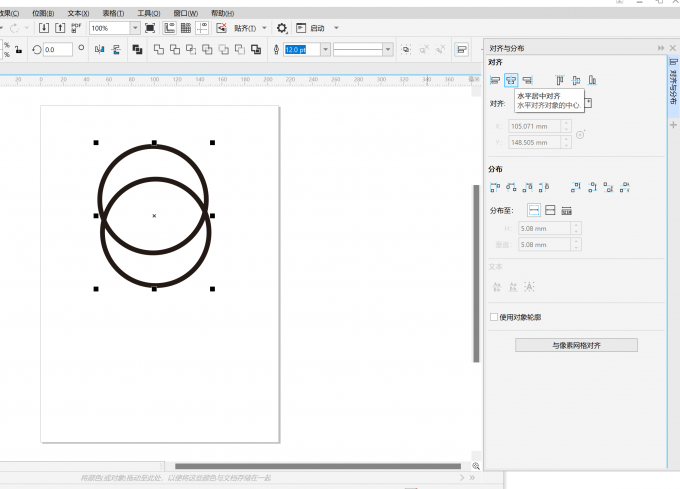Open the zoom level 100% dropdown
The height and width of the screenshot is (489, 680).
coord(135,28)
